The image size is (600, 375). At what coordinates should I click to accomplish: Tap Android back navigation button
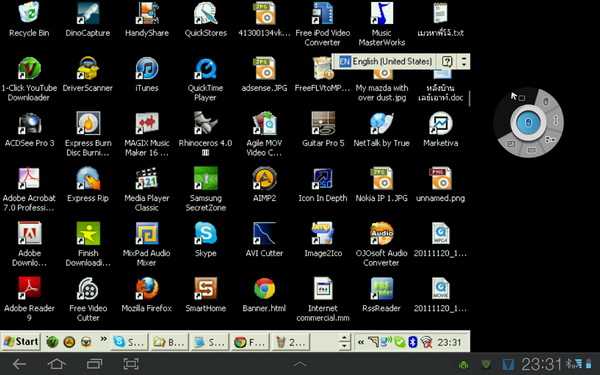coord(19,364)
